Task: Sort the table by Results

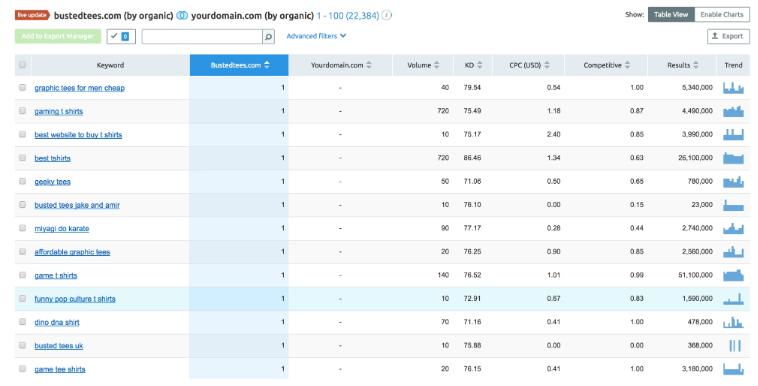Action: tap(682, 65)
